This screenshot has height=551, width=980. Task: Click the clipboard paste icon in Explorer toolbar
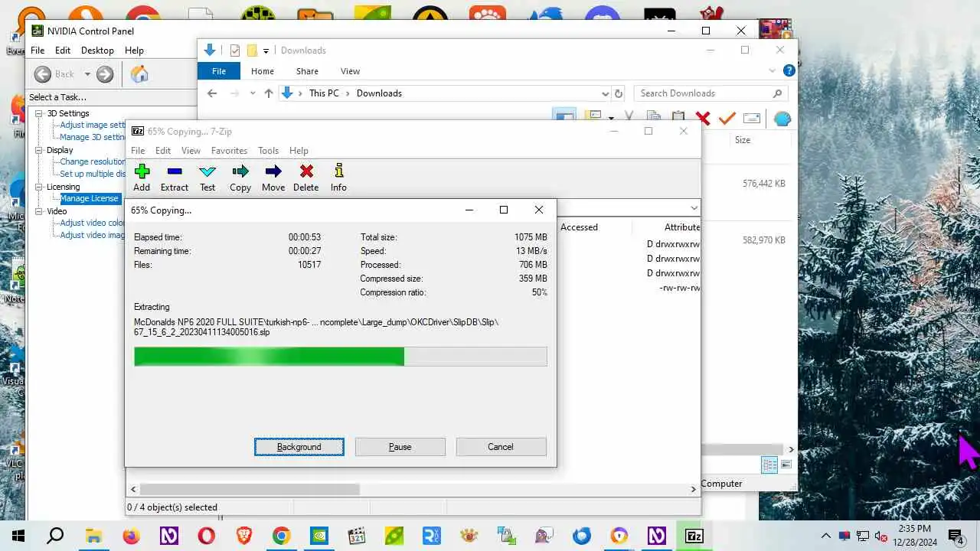(x=678, y=118)
